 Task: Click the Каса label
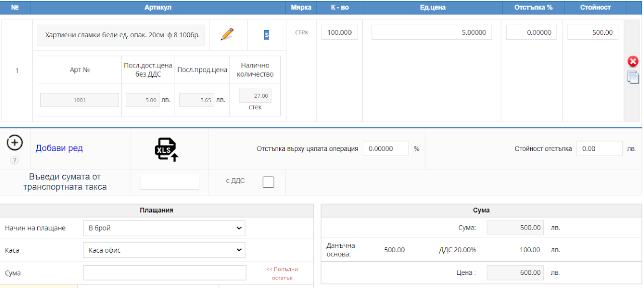13,250
